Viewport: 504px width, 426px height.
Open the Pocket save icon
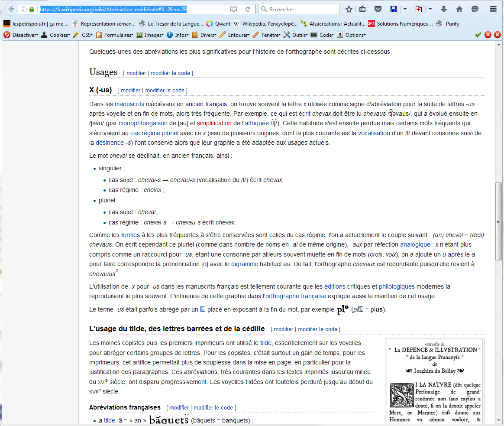378,9
